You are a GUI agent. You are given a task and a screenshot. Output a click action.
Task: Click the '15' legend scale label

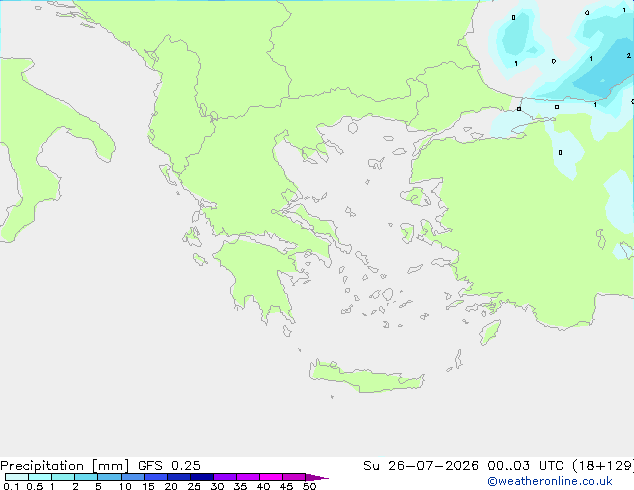point(148,486)
